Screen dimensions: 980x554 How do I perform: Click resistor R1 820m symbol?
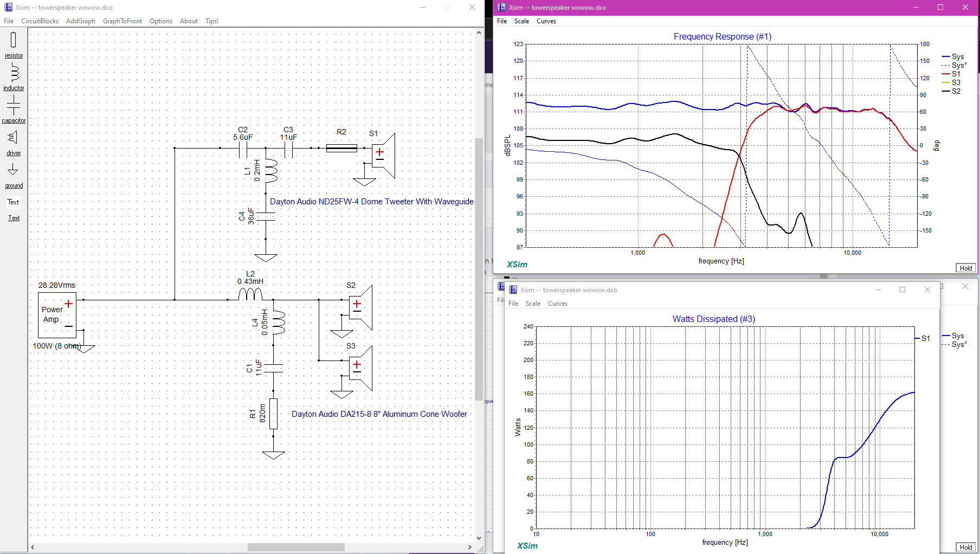pyautogui.click(x=273, y=414)
